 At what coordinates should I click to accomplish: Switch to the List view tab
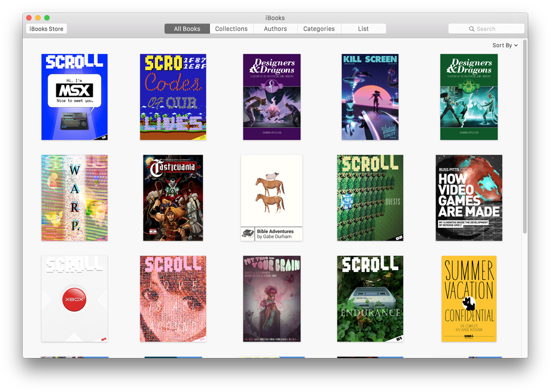click(x=364, y=29)
